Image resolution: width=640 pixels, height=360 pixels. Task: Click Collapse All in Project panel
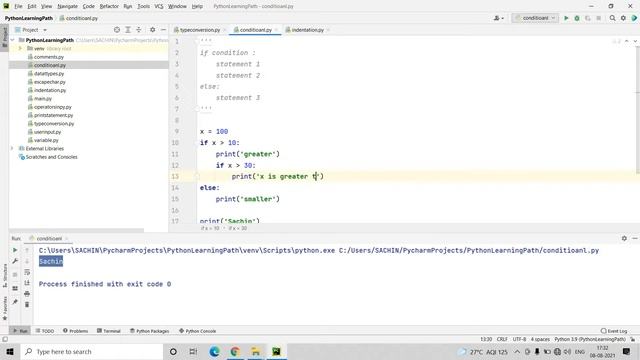pos(139,30)
